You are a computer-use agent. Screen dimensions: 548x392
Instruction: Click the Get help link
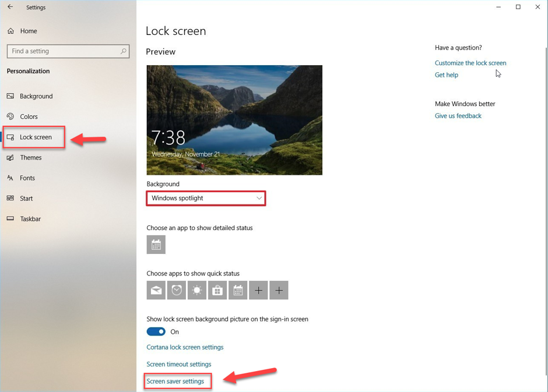click(x=447, y=75)
